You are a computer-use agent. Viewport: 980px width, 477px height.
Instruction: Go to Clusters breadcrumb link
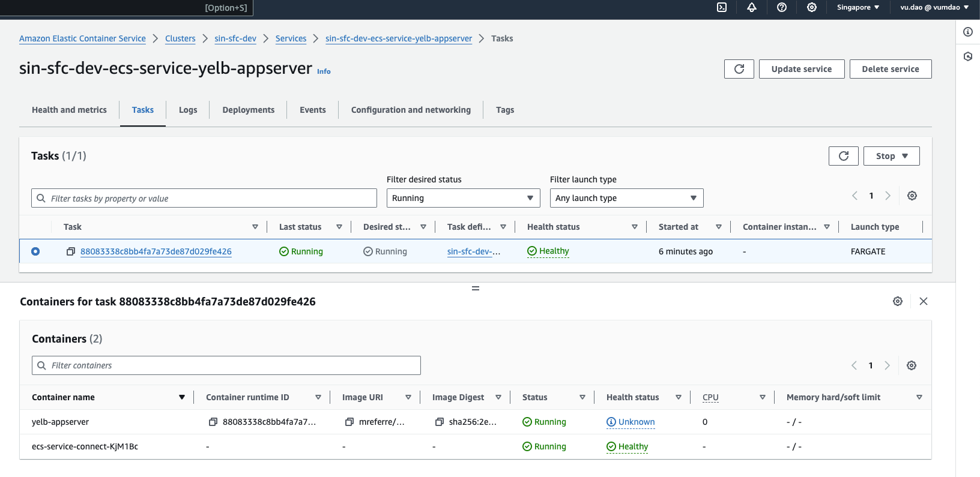click(x=180, y=38)
